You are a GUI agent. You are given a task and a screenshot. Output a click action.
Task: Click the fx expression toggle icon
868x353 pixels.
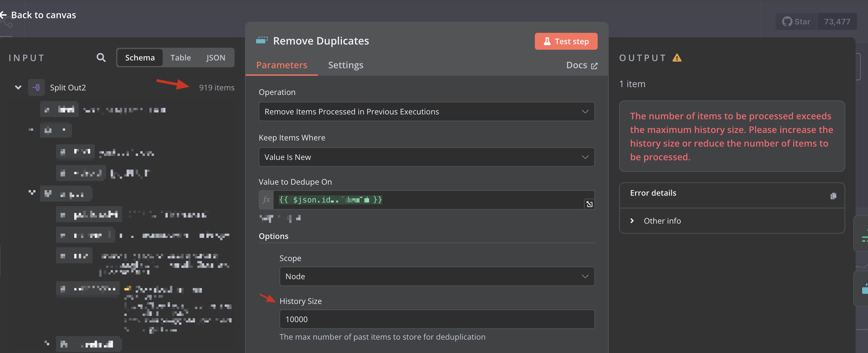266,200
